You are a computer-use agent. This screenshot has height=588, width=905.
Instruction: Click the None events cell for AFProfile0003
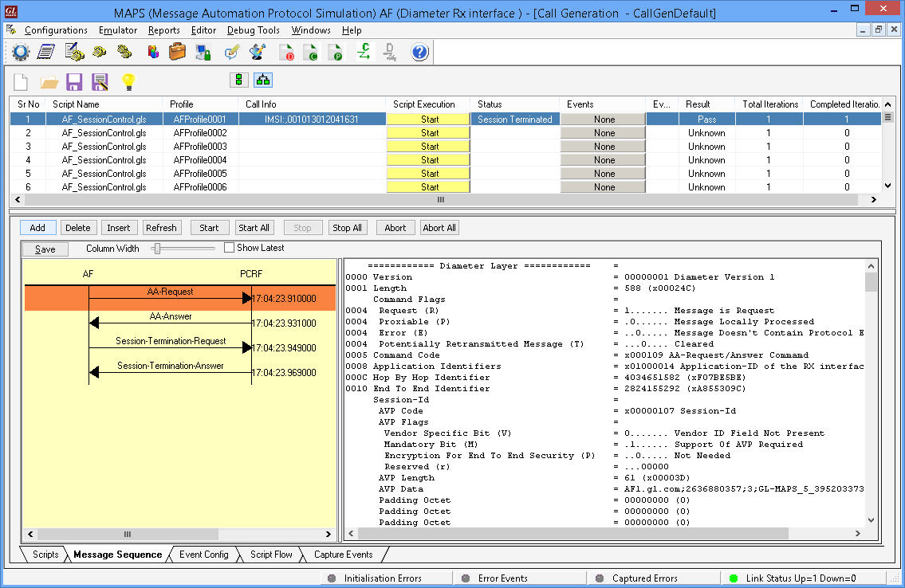[603, 147]
